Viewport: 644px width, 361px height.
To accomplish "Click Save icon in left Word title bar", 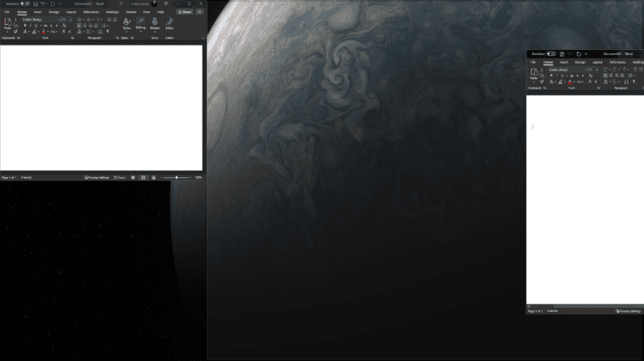I will pyautogui.click(x=35, y=3).
